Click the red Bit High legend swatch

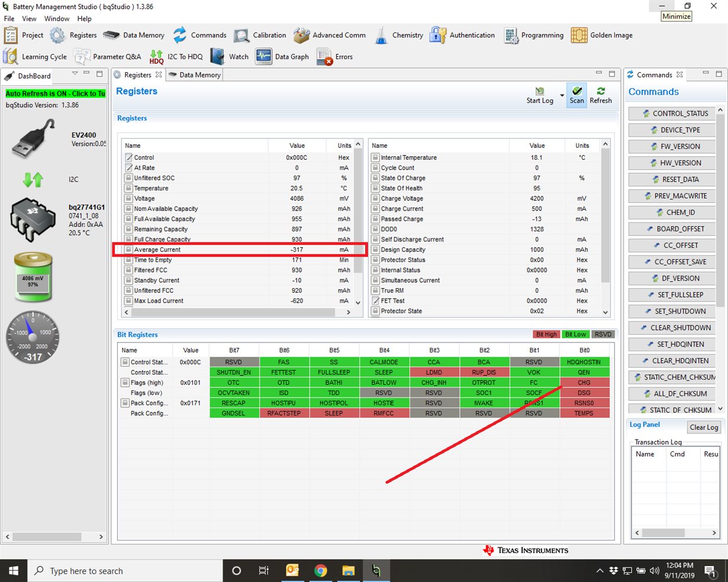546,335
